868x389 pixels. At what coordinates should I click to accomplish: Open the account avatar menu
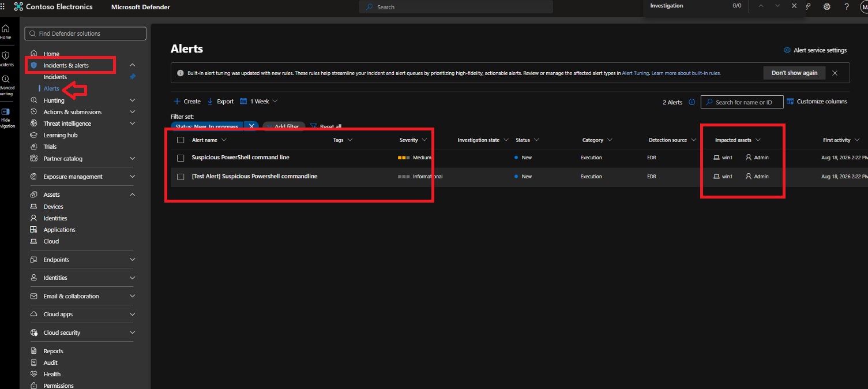864,7
